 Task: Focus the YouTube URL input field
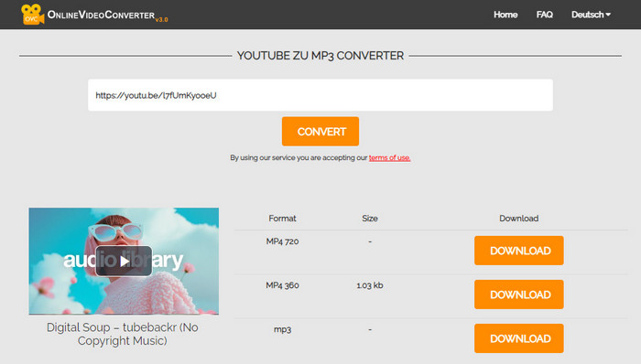click(x=320, y=95)
